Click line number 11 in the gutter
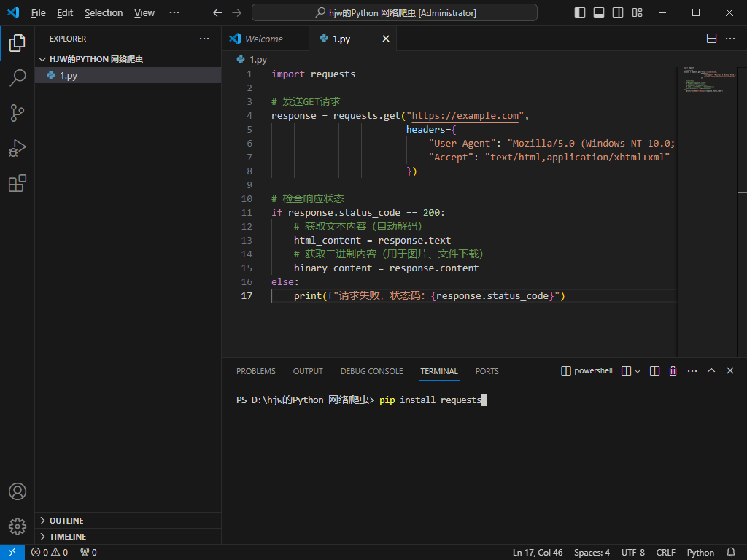The height and width of the screenshot is (560, 747). click(247, 213)
